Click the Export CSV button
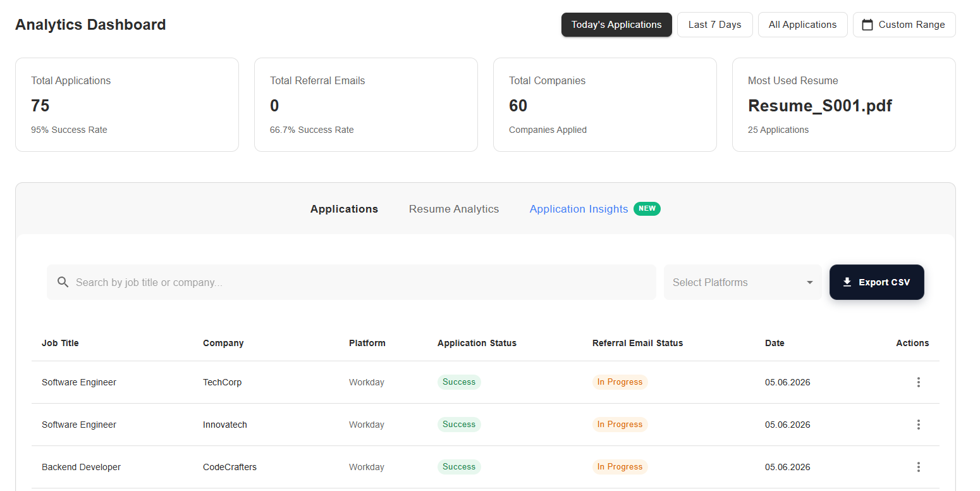Screen dimensions: 980x491 coord(877,282)
